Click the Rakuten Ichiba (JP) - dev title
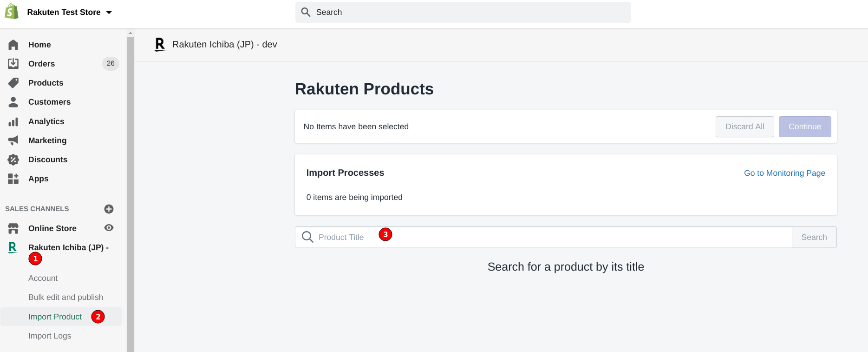868x352 pixels. 225,44
